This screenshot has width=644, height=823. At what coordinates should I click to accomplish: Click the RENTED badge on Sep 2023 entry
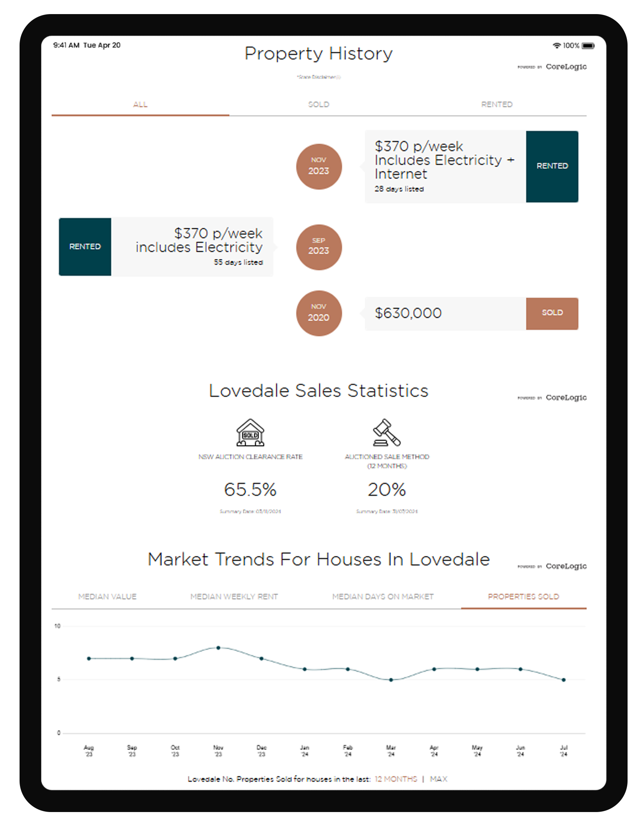coord(85,247)
